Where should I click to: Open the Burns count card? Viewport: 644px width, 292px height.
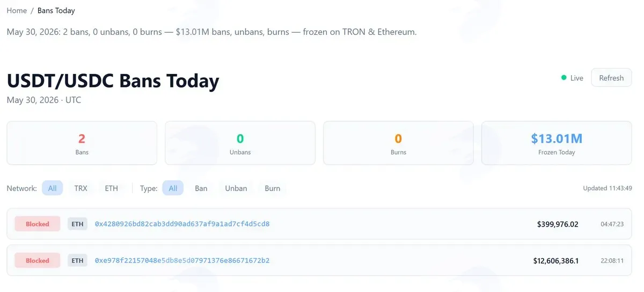coord(398,143)
